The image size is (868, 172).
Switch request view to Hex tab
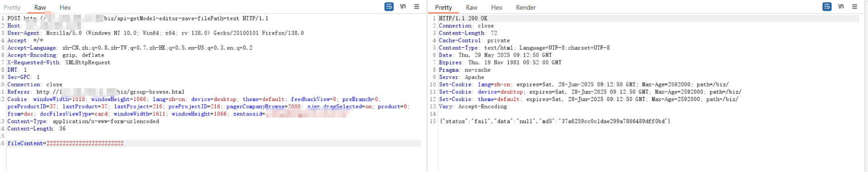click(65, 8)
